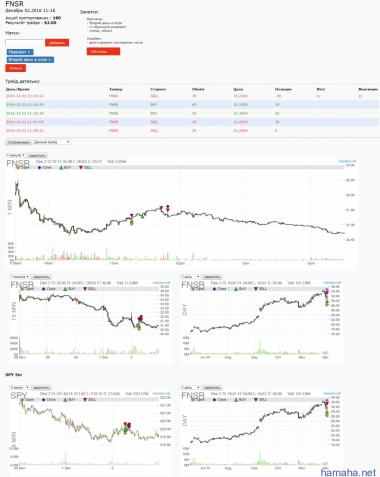Click the red SELL triangle in main chart legend
The height and width of the screenshot is (477, 380).
[81, 167]
